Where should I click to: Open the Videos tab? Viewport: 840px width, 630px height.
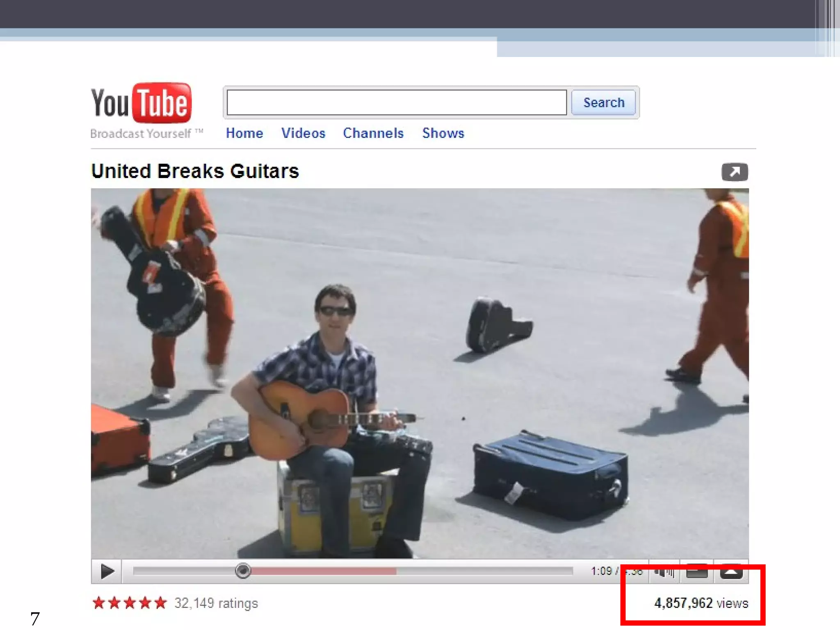[303, 133]
